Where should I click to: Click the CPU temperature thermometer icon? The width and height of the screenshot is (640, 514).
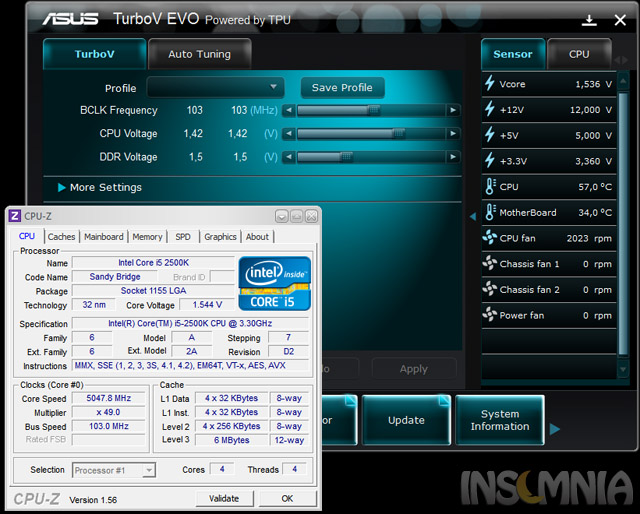tap(490, 187)
